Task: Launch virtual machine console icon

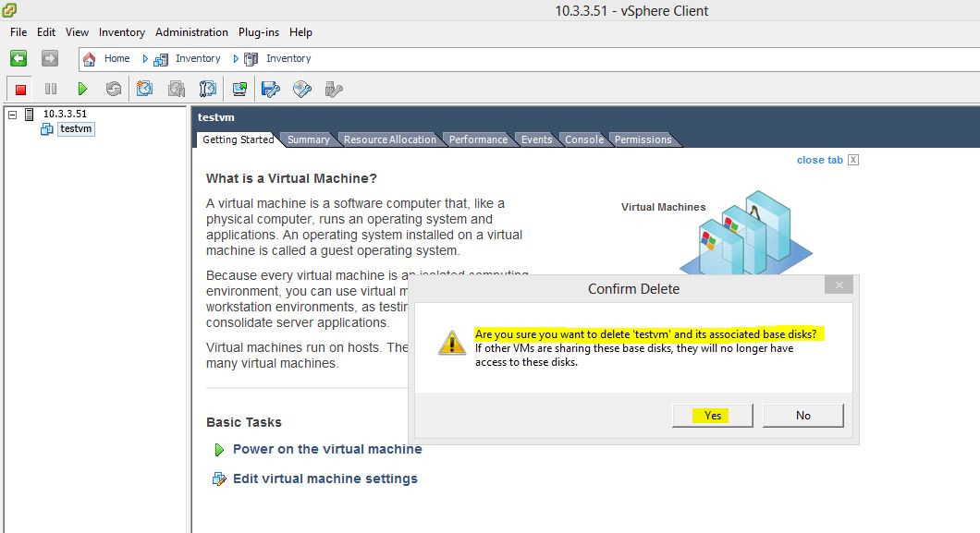Action: tap(239, 90)
